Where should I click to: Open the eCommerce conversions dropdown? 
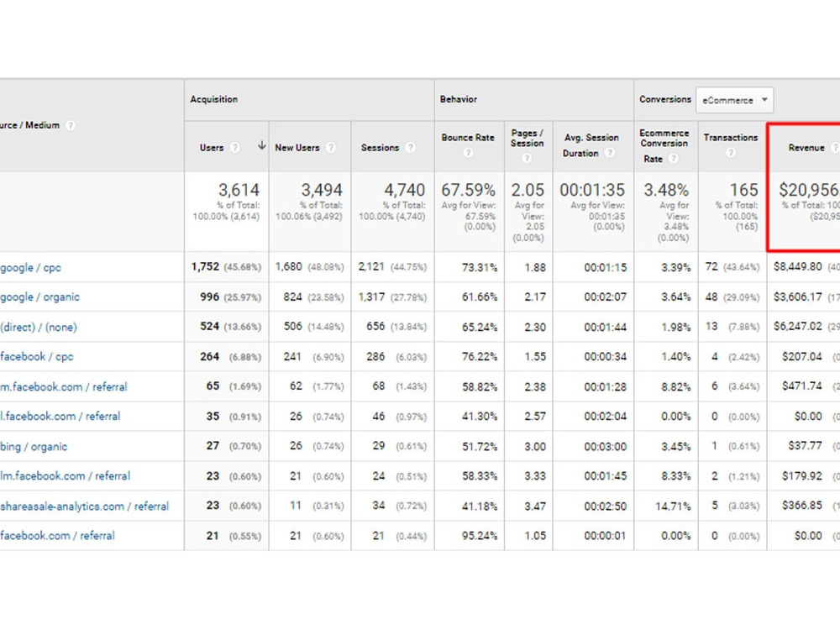pos(734,100)
